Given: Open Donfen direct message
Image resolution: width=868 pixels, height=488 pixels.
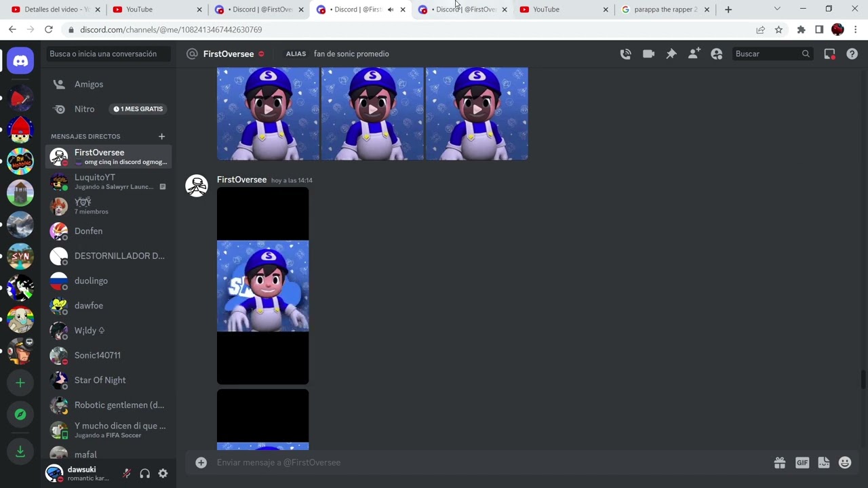Looking at the screenshot, I should point(108,231).
